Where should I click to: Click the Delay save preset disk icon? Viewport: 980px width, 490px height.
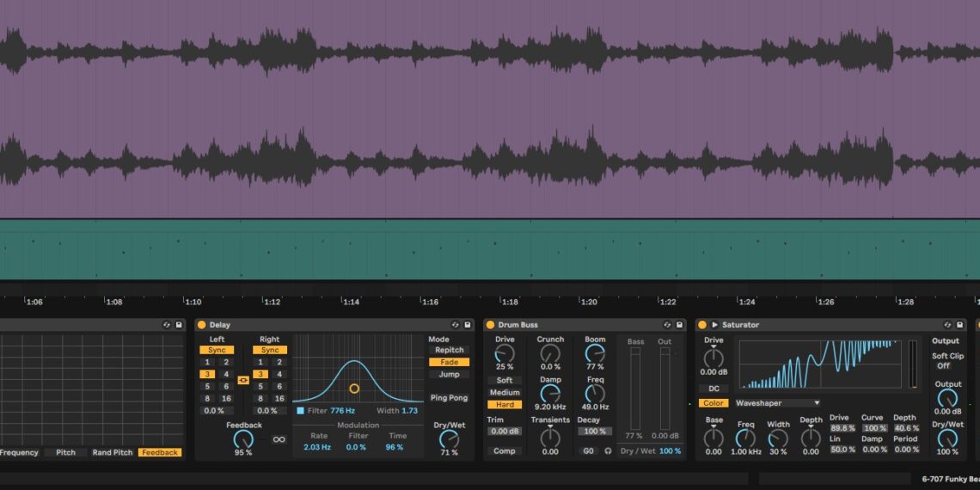pyautogui.click(x=468, y=325)
